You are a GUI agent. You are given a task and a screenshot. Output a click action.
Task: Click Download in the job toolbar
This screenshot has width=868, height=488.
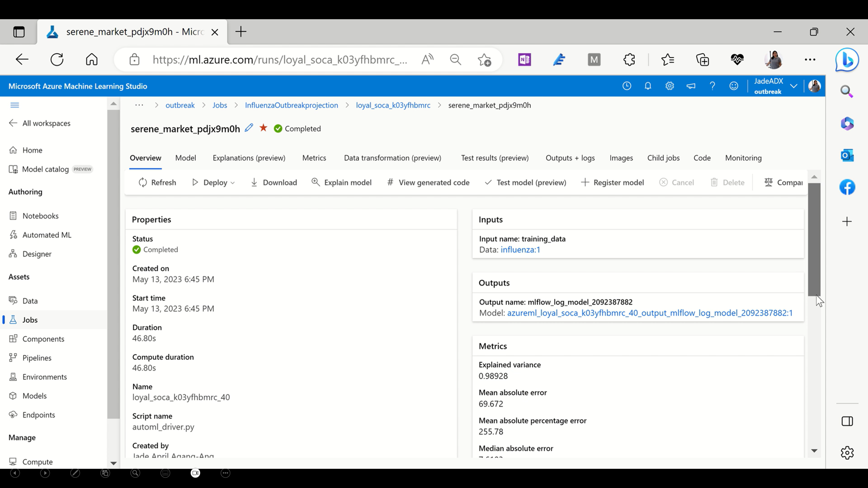pos(274,183)
